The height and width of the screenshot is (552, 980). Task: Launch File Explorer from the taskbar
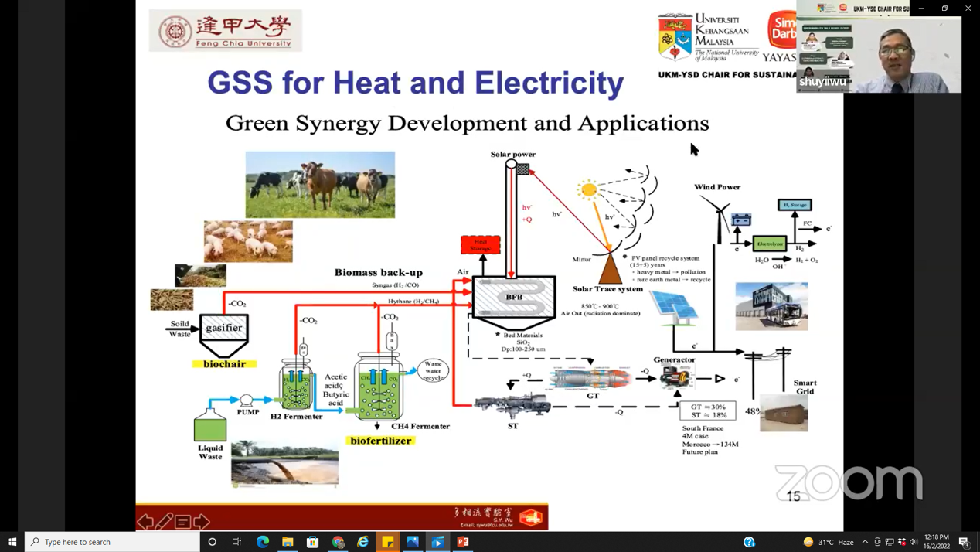pos(288,542)
